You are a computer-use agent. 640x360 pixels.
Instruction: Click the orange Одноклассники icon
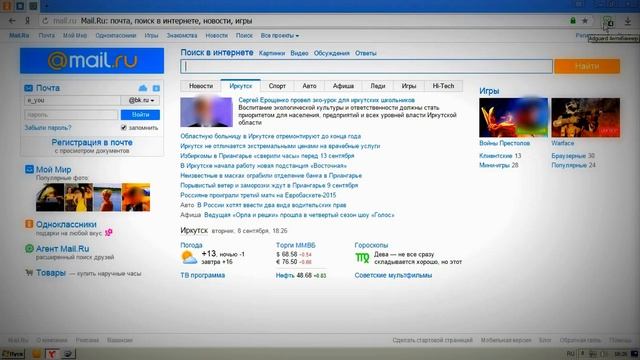29,224
